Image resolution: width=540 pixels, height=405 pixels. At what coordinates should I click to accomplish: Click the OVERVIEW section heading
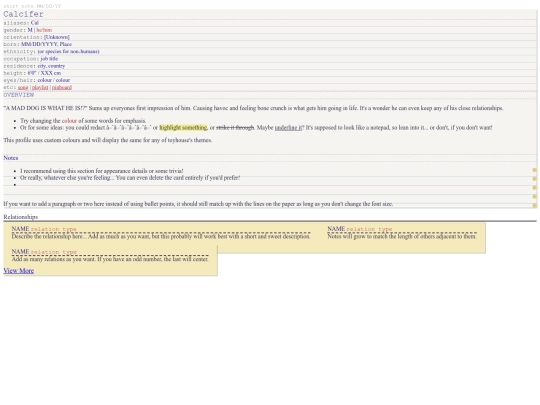click(x=19, y=95)
